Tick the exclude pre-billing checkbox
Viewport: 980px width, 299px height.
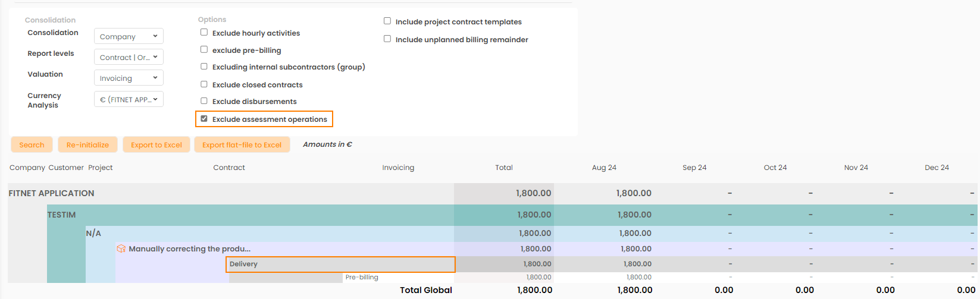[204, 50]
